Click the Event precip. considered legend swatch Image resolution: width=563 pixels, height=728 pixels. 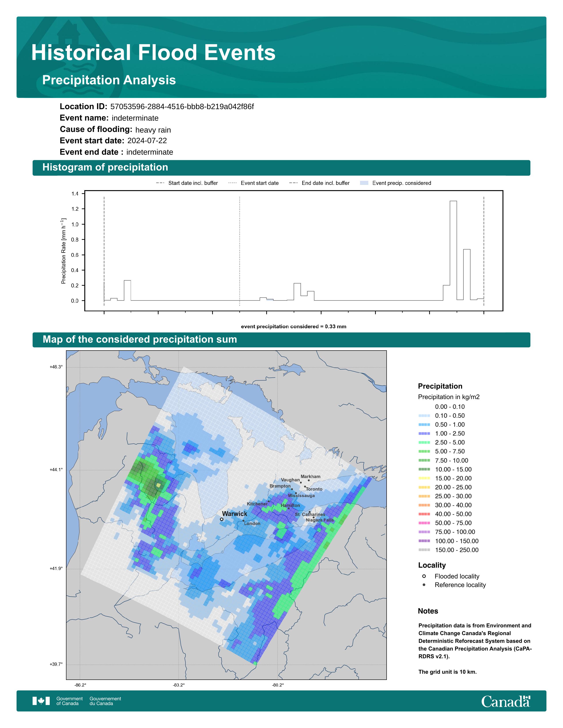[x=364, y=183]
